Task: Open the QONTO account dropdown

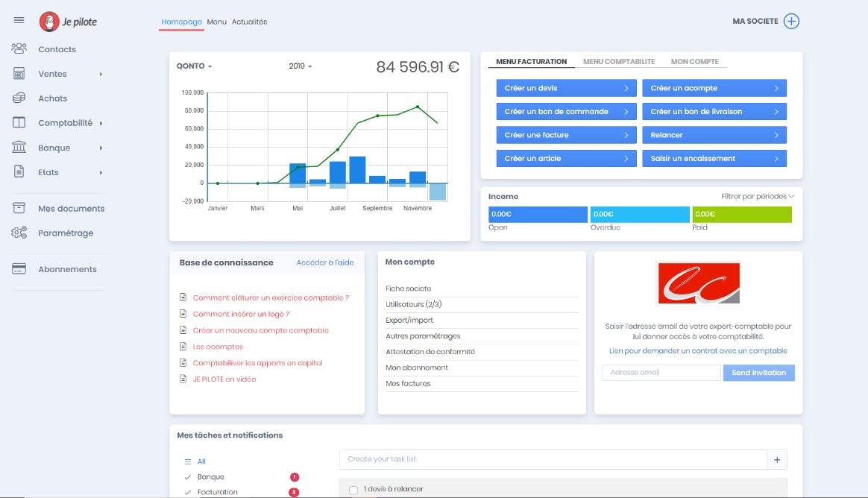Action: 194,66
